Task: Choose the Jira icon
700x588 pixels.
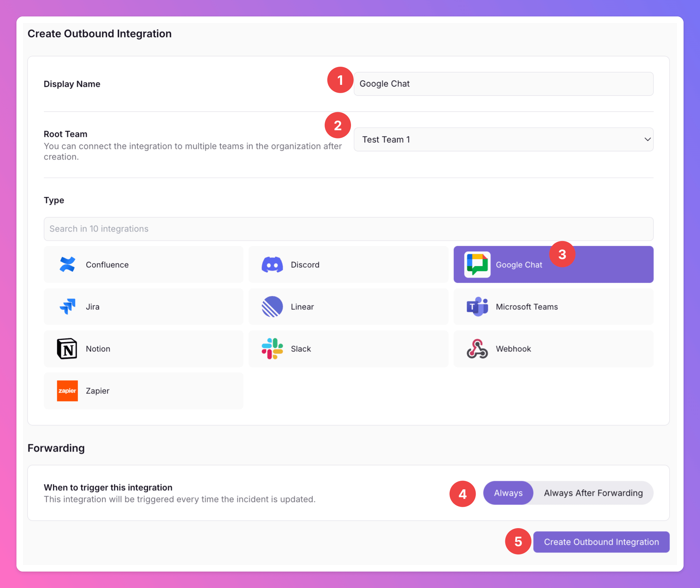Action: pos(67,307)
